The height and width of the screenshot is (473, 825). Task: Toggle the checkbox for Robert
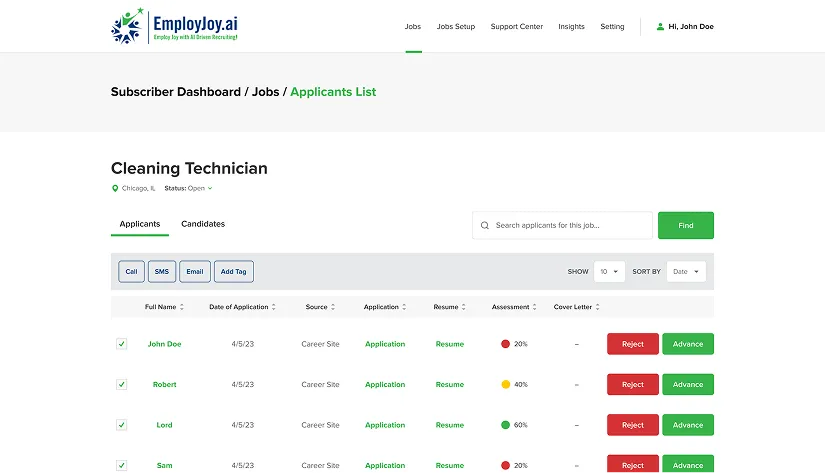pos(122,384)
